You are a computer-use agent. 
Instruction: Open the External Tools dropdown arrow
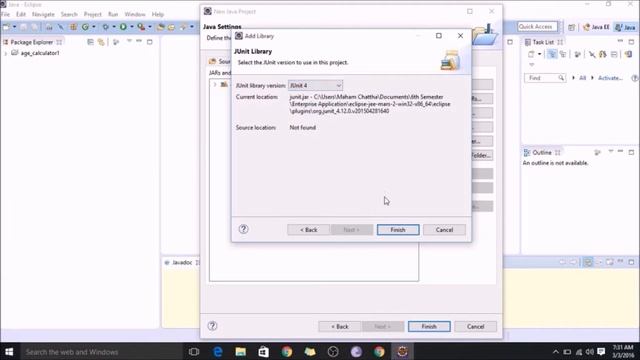[150, 27]
